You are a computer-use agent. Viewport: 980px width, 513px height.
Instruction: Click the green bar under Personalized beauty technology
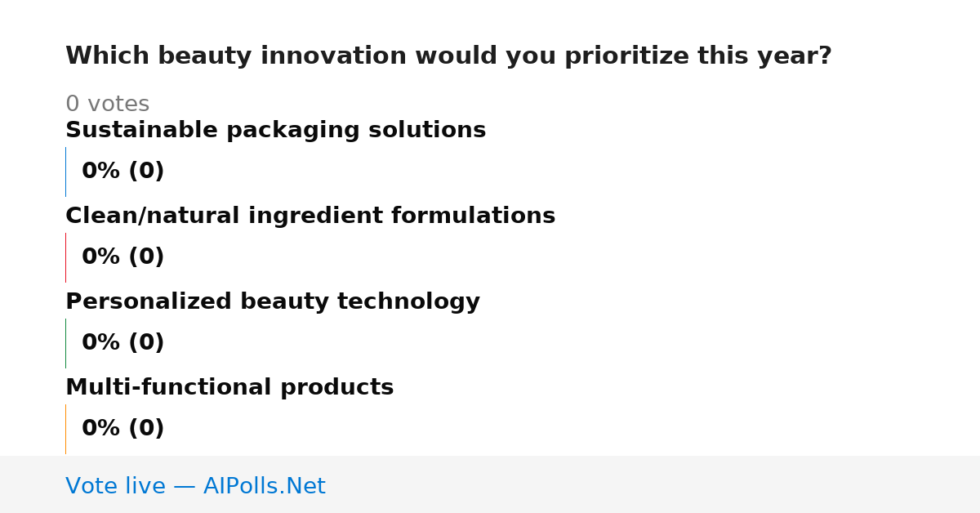pyautogui.click(x=65, y=343)
